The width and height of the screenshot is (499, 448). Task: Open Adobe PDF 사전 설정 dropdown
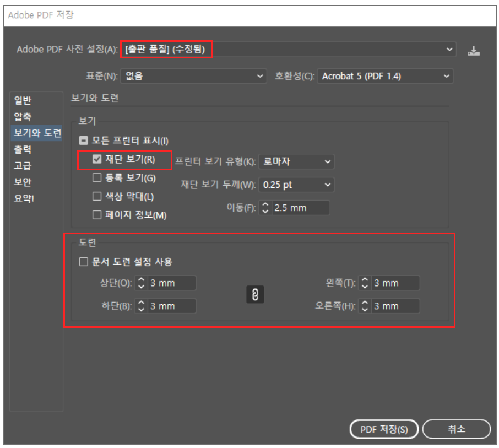point(288,50)
